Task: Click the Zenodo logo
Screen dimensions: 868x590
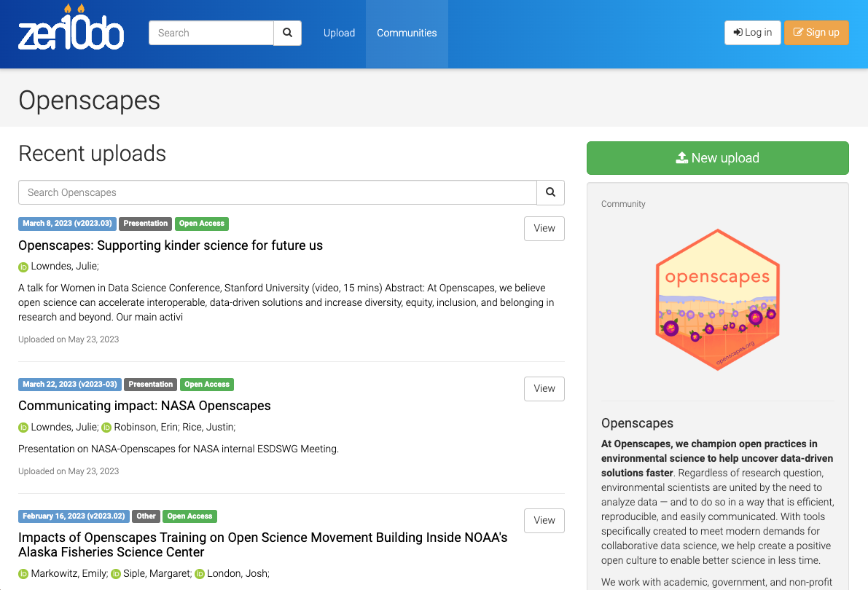Action: point(70,29)
